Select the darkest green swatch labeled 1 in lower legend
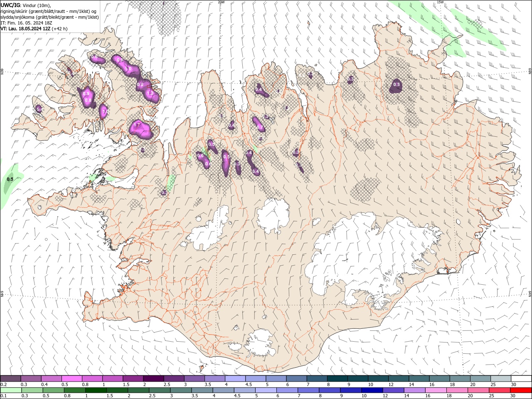This screenshot has height=399, width=532. pos(96,390)
